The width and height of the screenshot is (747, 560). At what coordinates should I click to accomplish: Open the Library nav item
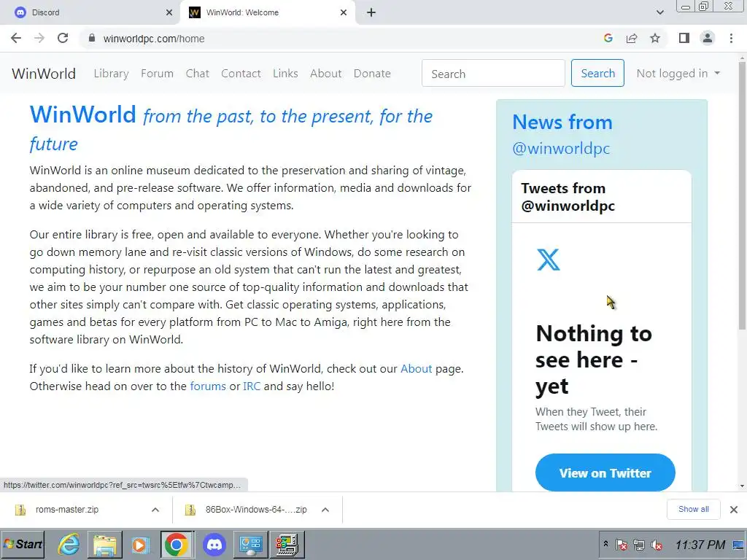click(x=111, y=74)
